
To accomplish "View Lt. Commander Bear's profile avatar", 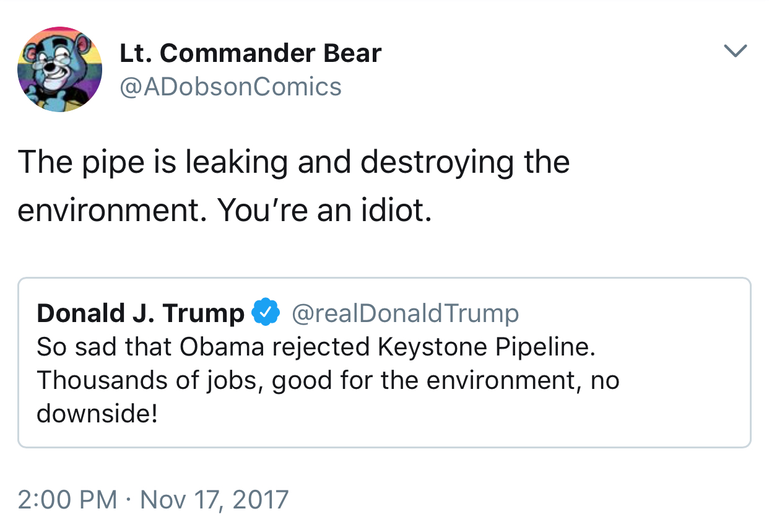I will (x=59, y=69).
